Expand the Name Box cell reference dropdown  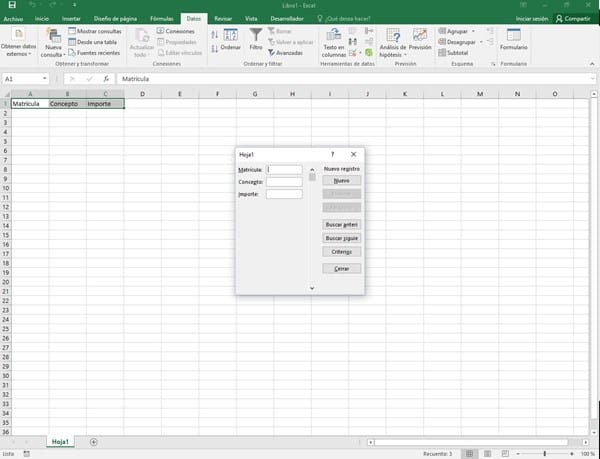click(x=44, y=78)
